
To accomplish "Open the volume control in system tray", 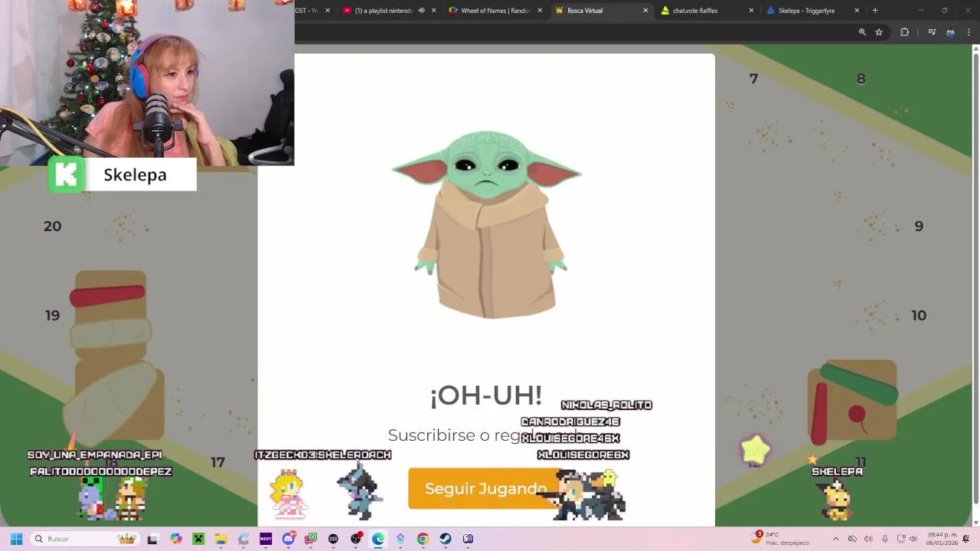I will [913, 539].
